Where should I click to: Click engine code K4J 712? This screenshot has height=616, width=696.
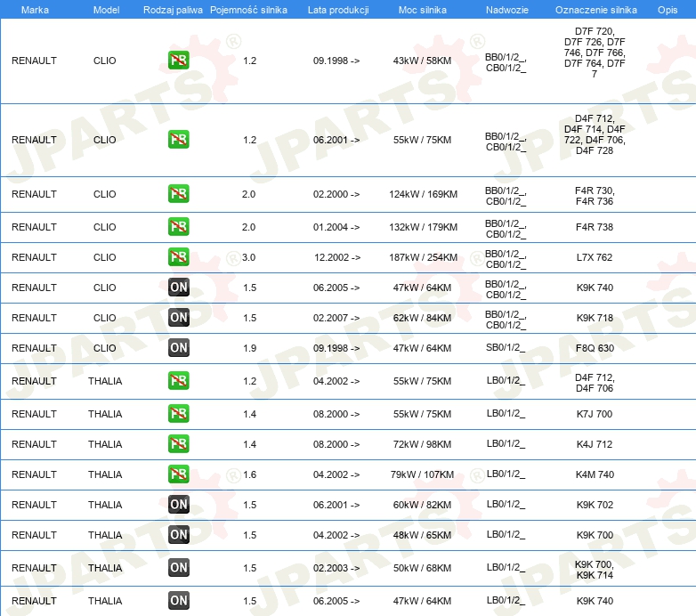[595, 444]
